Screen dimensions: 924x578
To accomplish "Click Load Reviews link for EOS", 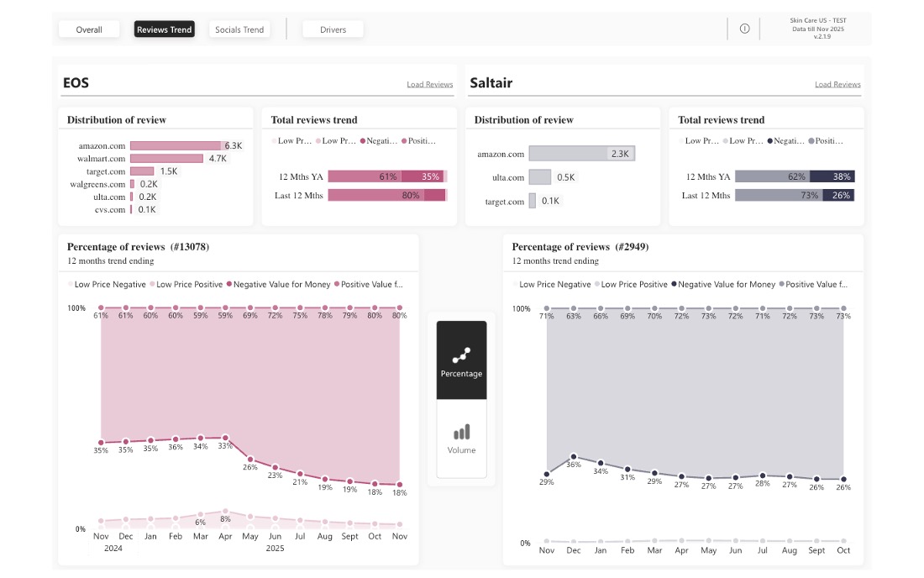I will pos(429,84).
